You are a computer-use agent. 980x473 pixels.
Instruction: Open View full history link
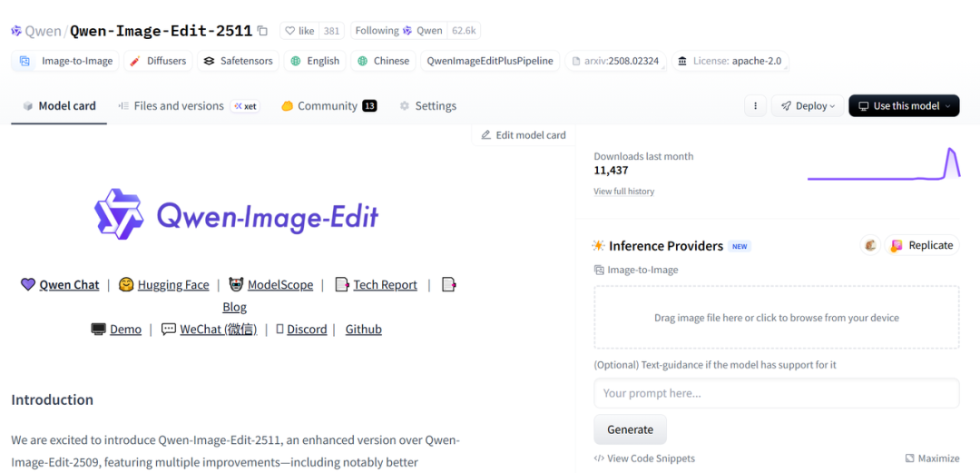pyautogui.click(x=623, y=192)
